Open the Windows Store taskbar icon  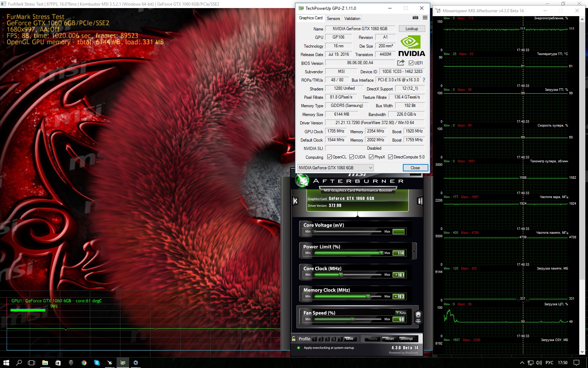pos(58,363)
